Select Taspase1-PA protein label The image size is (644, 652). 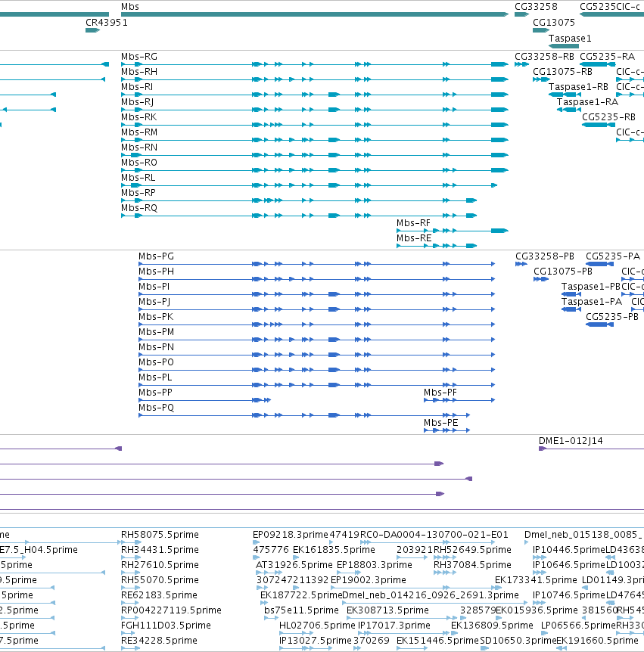click(x=592, y=302)
